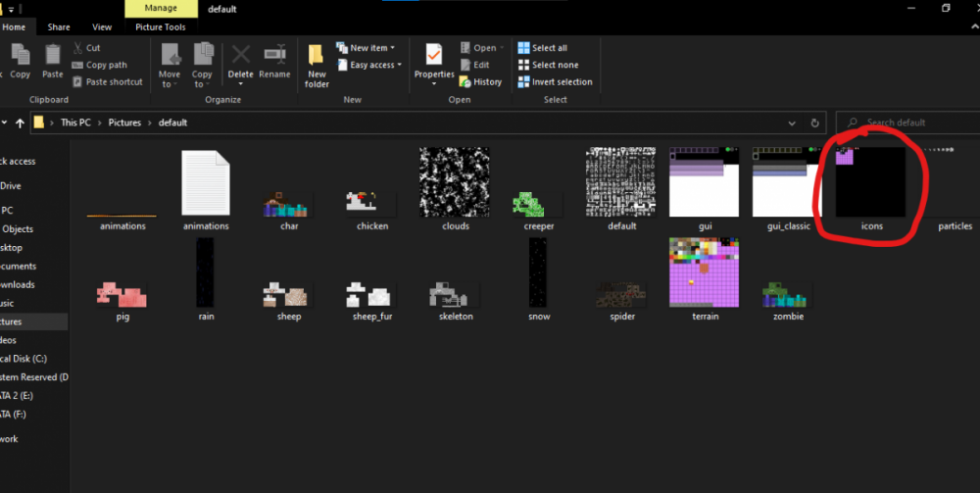This screenshot has height=493, width=980.
Task: Click the Delete ribbon icon
Action: (241, 56)
